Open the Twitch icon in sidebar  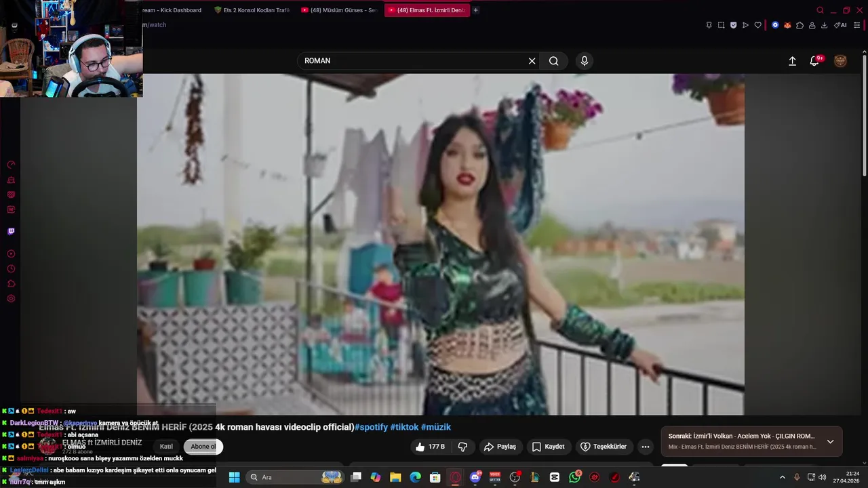11,231
